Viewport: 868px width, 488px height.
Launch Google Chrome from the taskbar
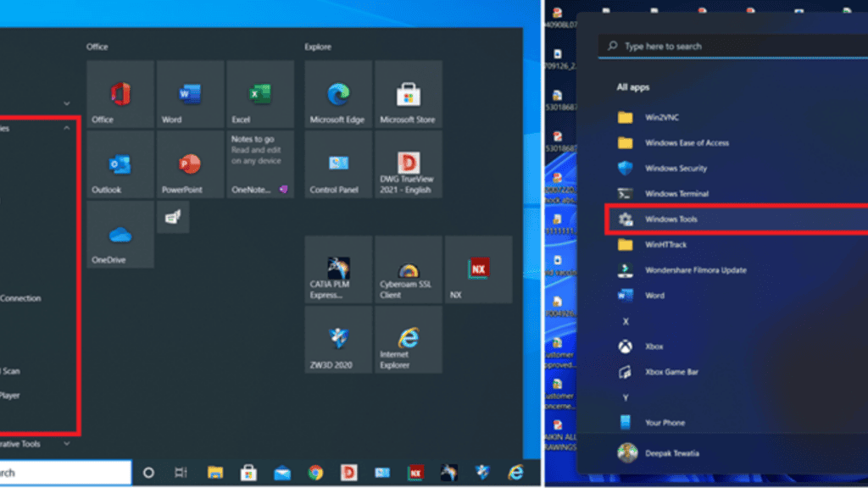point(315,473)
